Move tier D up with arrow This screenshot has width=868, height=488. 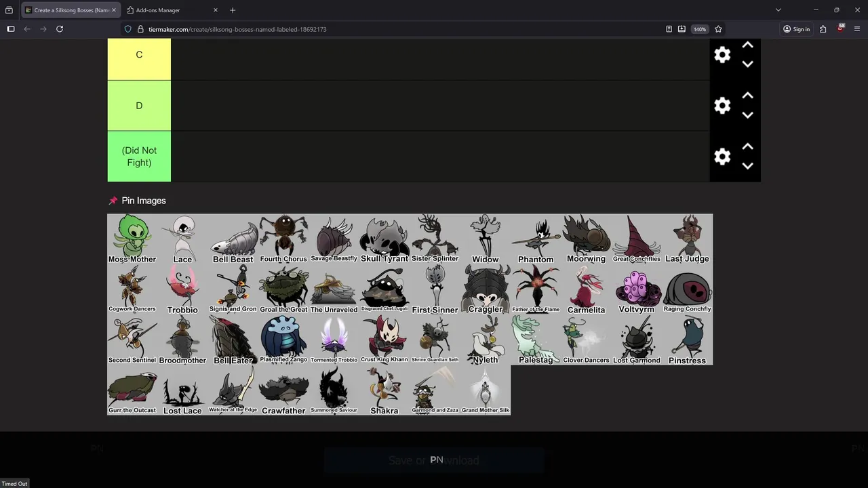click(x=747, y=96)
